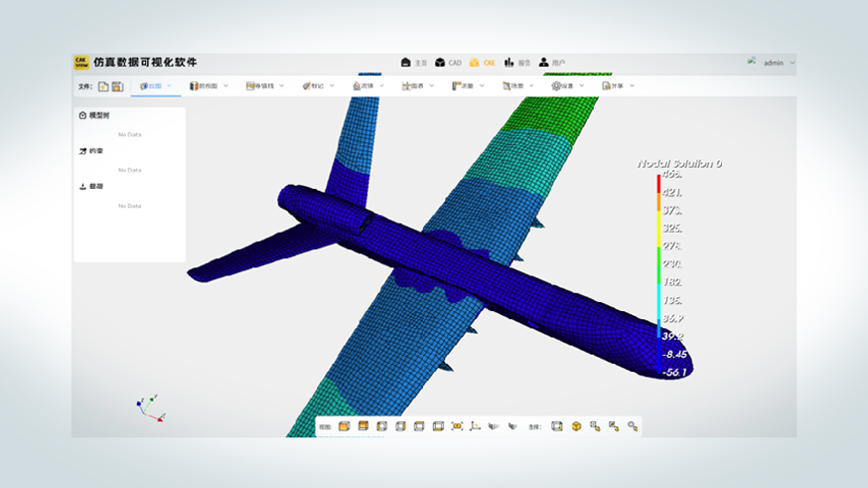Switch to the CAD tab

(x=448, y=63)
